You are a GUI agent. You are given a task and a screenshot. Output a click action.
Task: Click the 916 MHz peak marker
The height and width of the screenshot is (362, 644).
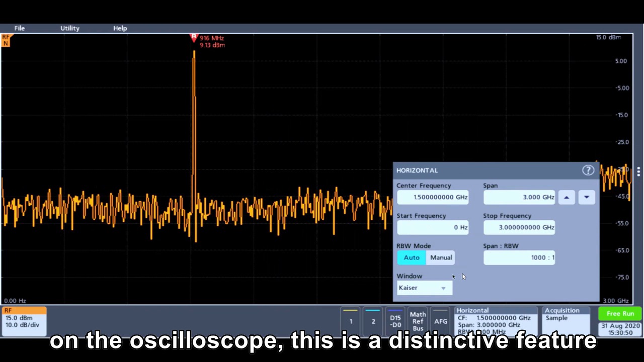click(x=194, y=38)
